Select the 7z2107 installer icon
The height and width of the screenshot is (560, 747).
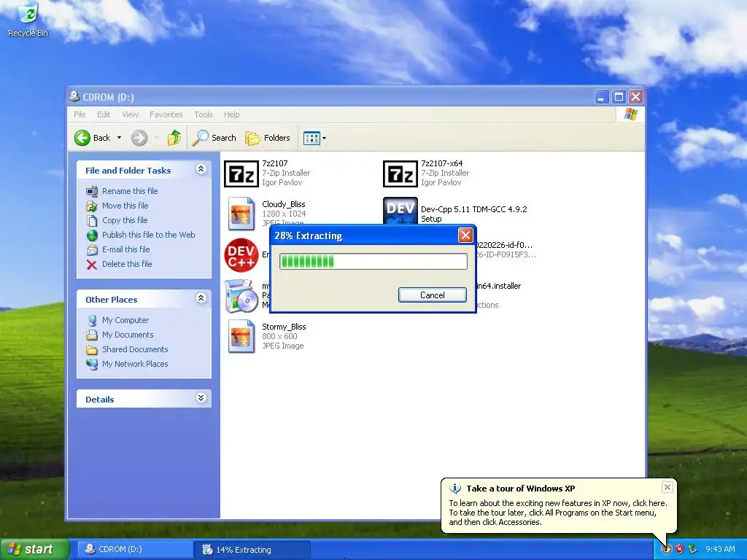coord(241,174)
